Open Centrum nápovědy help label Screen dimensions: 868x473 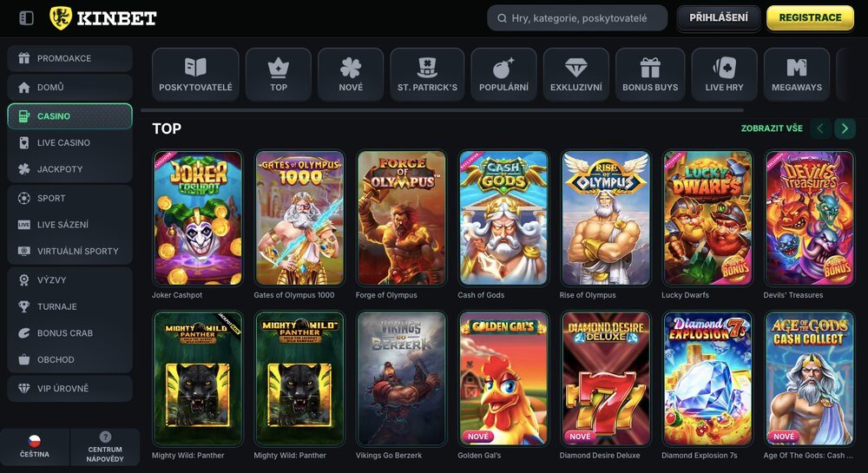[105, 454]
